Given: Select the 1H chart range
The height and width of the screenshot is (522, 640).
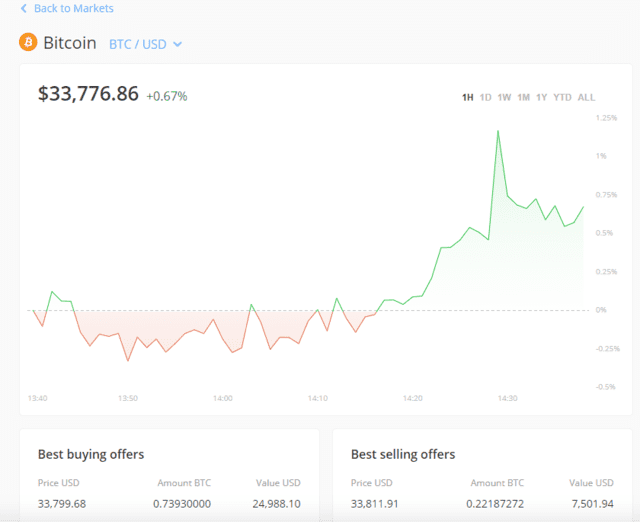Looking at the screenshot, I should click(x=467, y=97).
